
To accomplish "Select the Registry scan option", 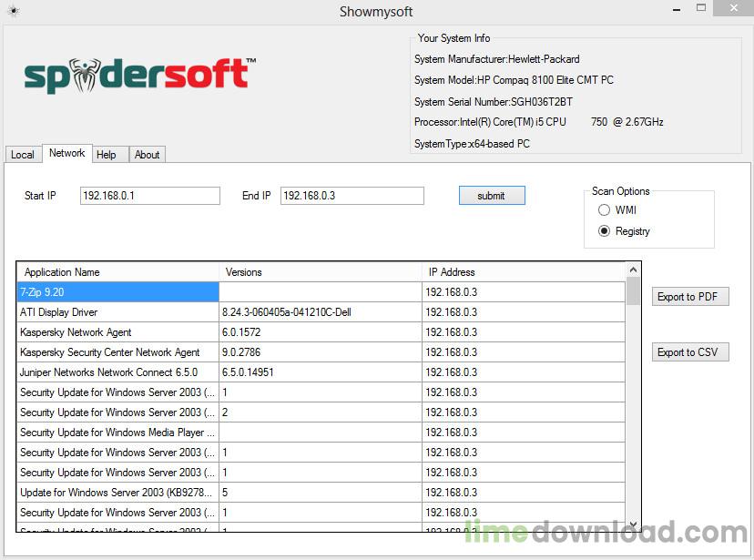I will (x=624, y=231).
